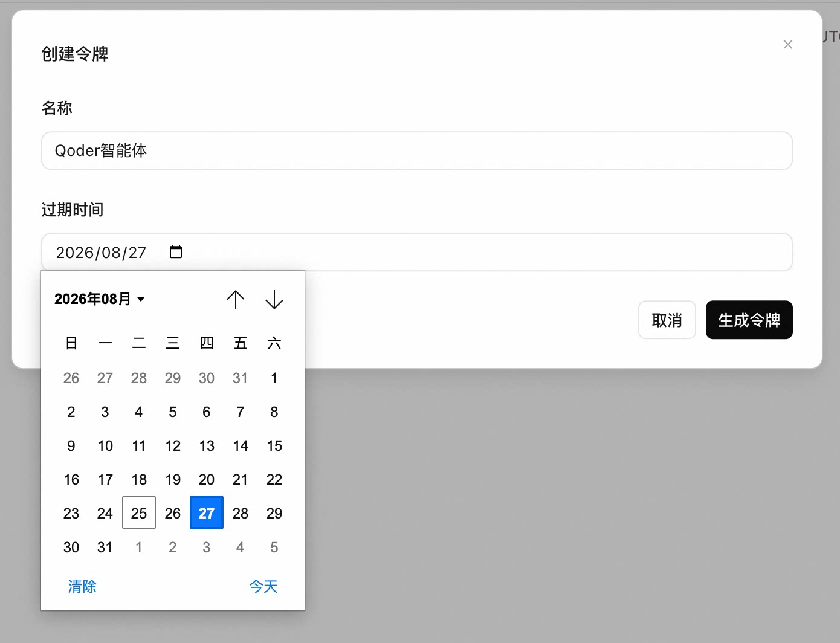
Task: Pick August 15 in the calendar
Action: coord(274,445)
